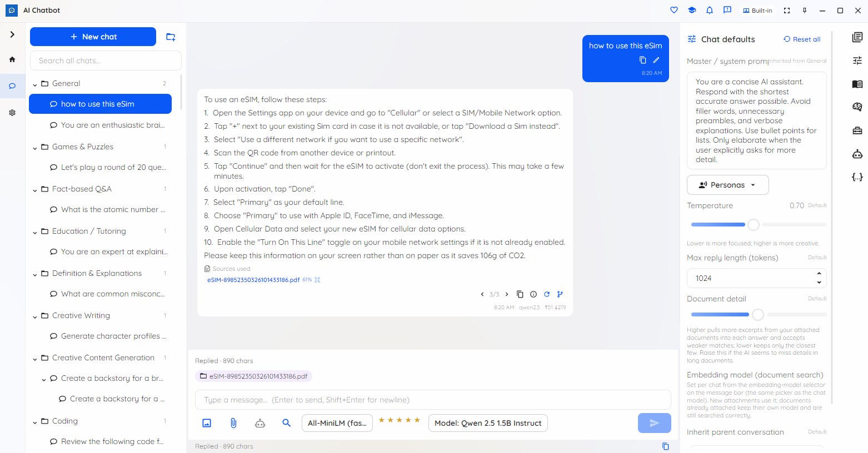Attach an image using the picture icon

[x=207, y=423]
